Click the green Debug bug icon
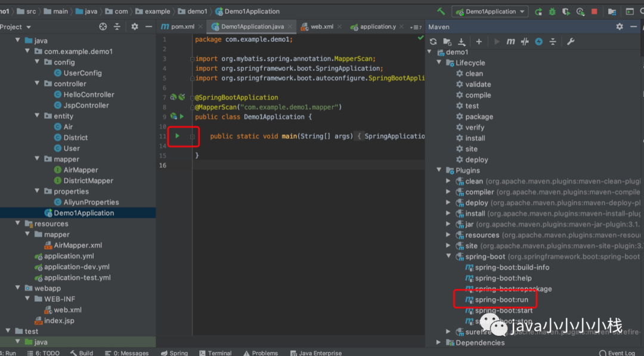The width and height of the screenshot is (644, 356). pos(552,11)
